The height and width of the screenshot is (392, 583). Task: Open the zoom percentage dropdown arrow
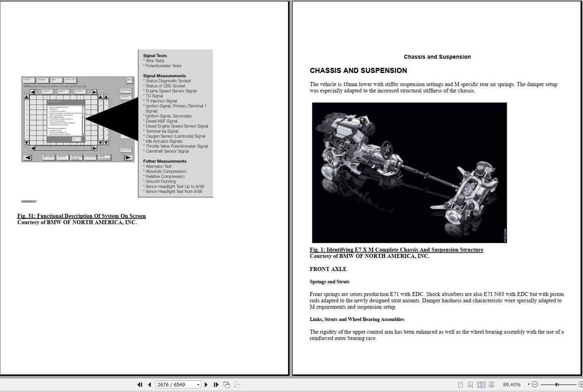pyautogui.click(x=529, y=384)
